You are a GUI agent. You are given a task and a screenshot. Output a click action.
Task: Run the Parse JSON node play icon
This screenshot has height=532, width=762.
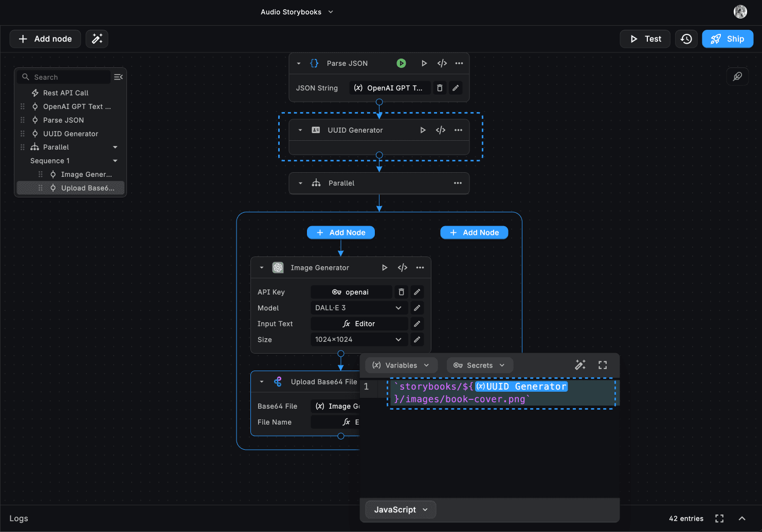pos(424,63)
